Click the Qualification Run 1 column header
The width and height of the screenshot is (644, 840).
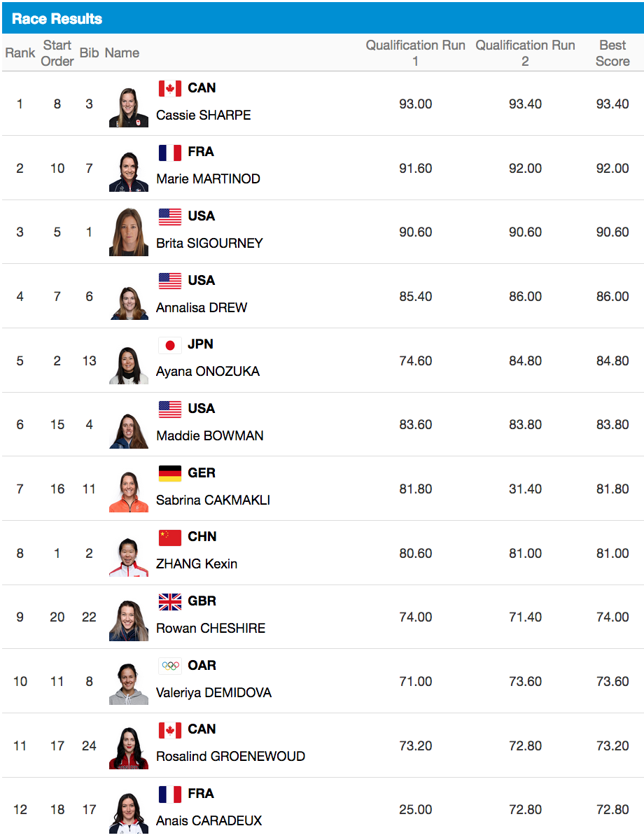coord(415,53)
